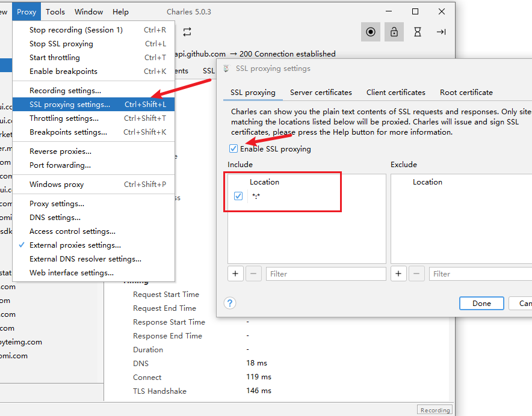This screenshot has height=416, width=532.
Task: Click the Exclude Filter field
Action: pyautogui.click(x=480, y=274)
